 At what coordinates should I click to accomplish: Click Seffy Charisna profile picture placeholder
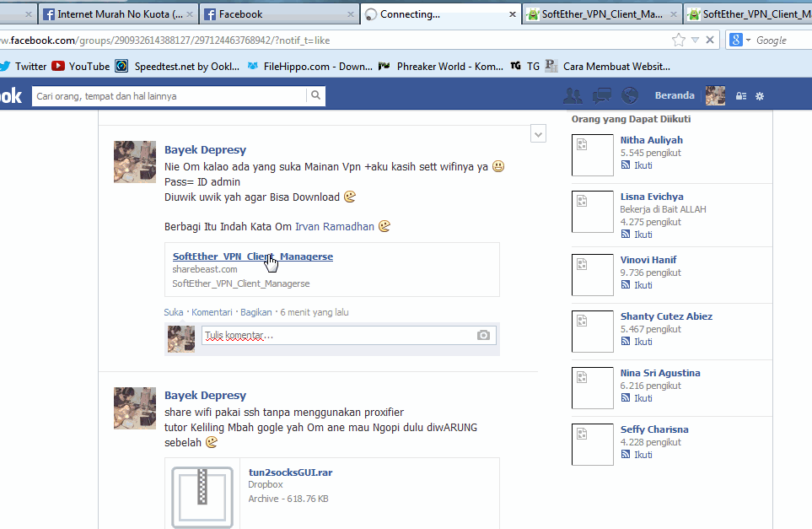[x=593, y=444]
